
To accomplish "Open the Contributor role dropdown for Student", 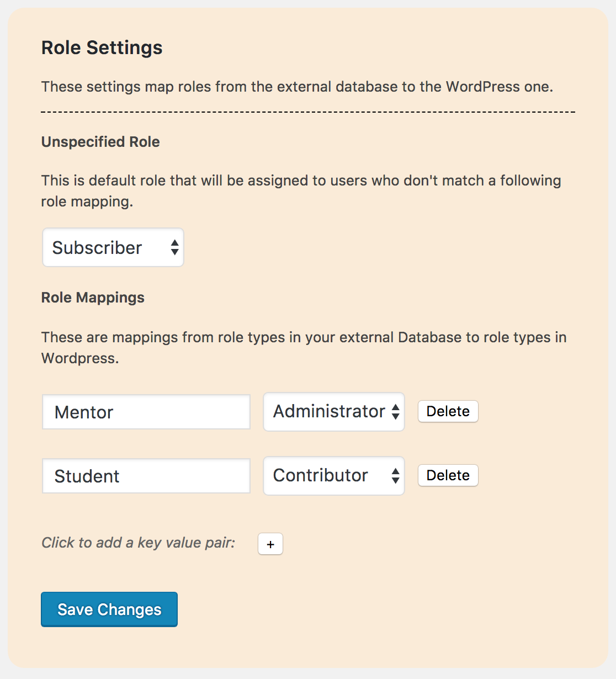I will pos(334,476).
